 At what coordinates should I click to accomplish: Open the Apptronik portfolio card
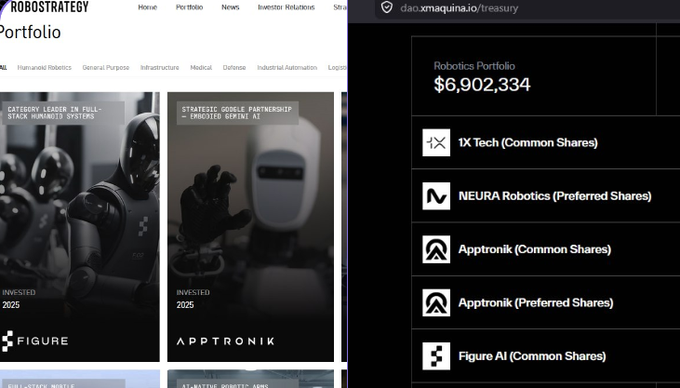(x=251, y=227)
